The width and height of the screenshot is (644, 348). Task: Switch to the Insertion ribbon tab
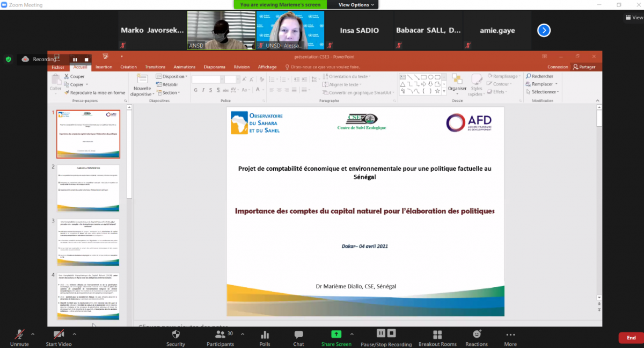104,67
